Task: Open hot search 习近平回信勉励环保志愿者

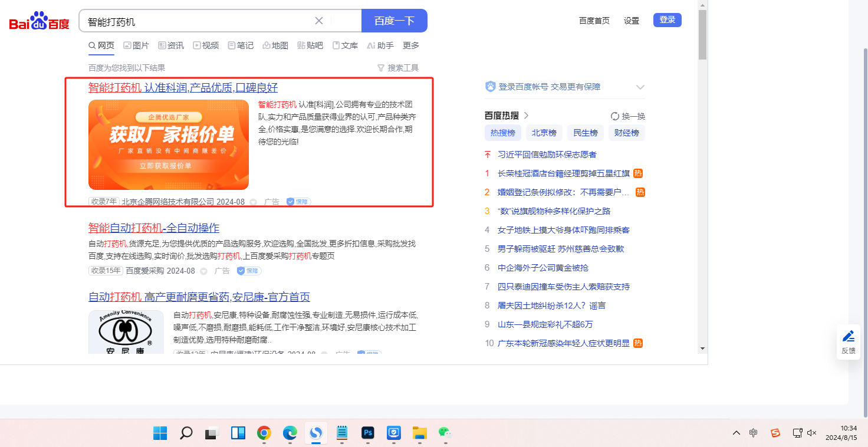Action: [x=547, y=155]
